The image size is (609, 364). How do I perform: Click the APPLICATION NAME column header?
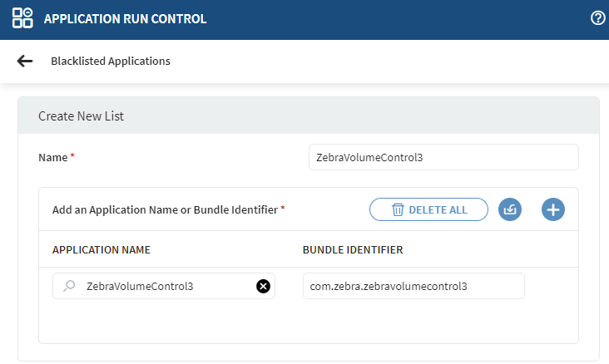click(x=101, y=250)
